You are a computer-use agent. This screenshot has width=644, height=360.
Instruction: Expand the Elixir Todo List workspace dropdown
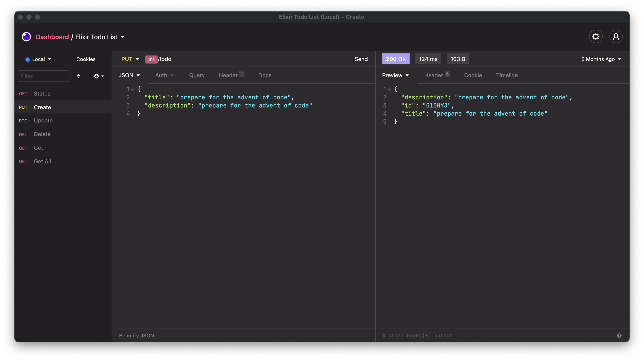pyautogui.click(x=122, y=37)
